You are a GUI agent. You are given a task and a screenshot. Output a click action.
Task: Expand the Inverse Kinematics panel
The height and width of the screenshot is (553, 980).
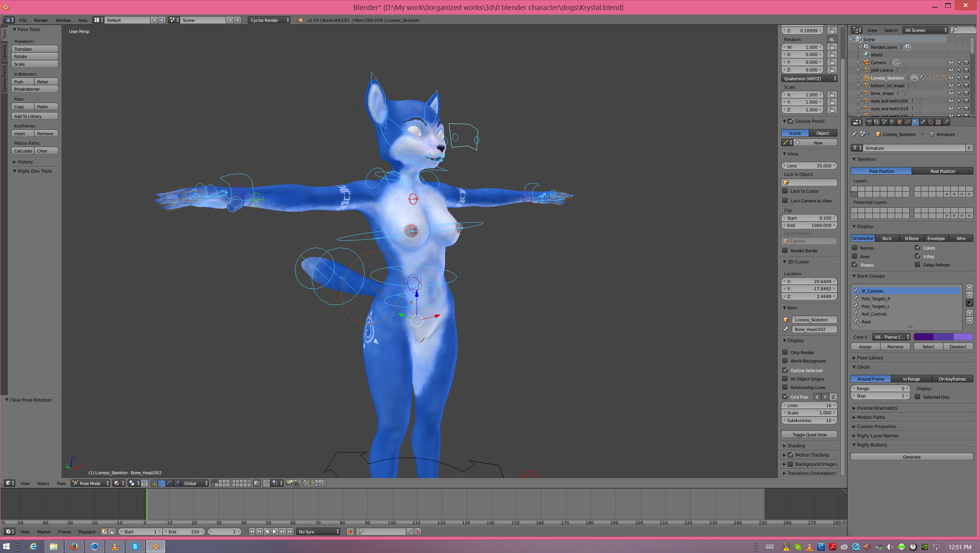pos(877,408)
